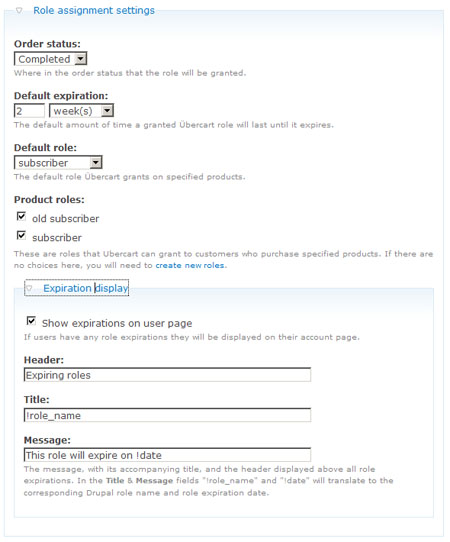Uncheck the subscriber product role checkbox
This screenshot has height=542, width=450.
pyautogui.click(x=21, y=235)
